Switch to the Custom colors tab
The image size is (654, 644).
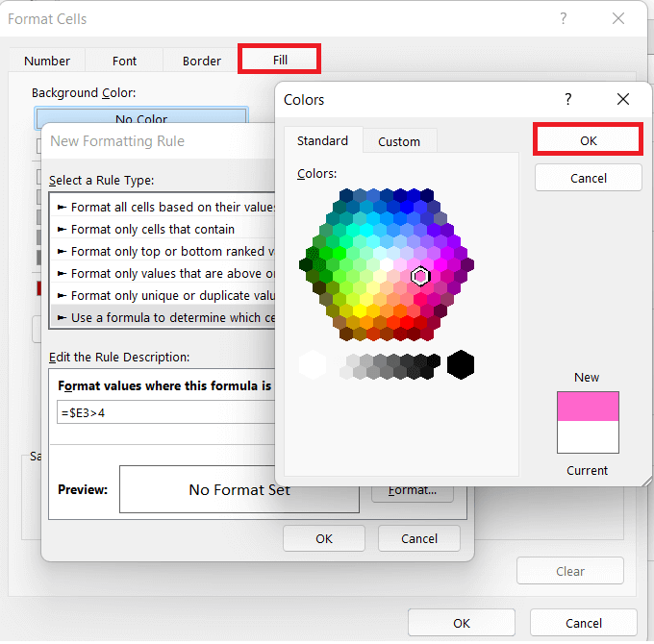coord(399,141)
